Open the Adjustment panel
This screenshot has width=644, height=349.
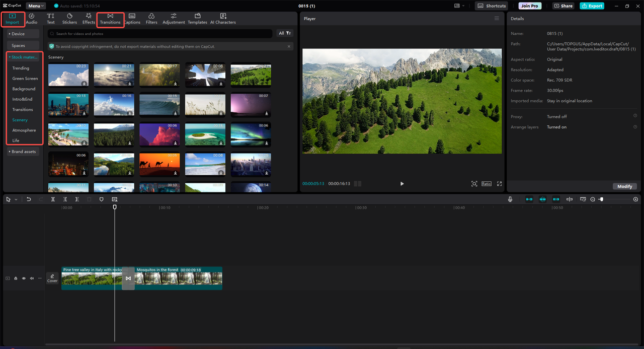coord(174,19)
